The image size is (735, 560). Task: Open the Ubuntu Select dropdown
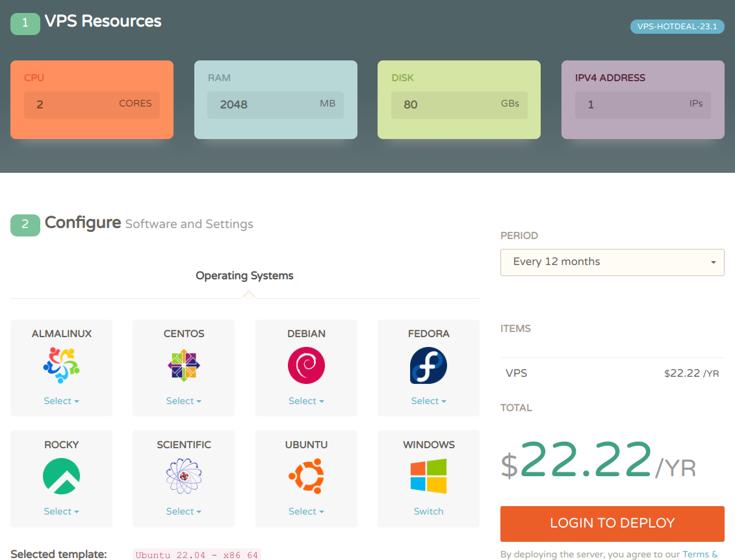[x=306, y=511]
